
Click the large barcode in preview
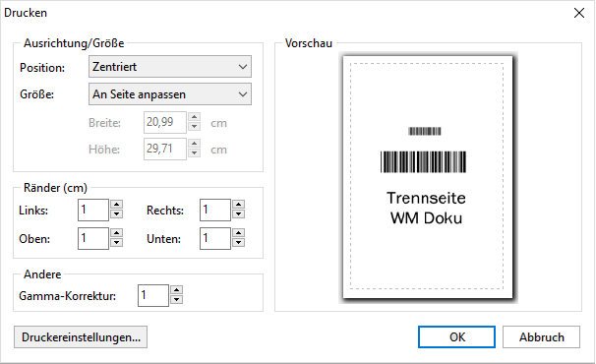click(423, 162)
